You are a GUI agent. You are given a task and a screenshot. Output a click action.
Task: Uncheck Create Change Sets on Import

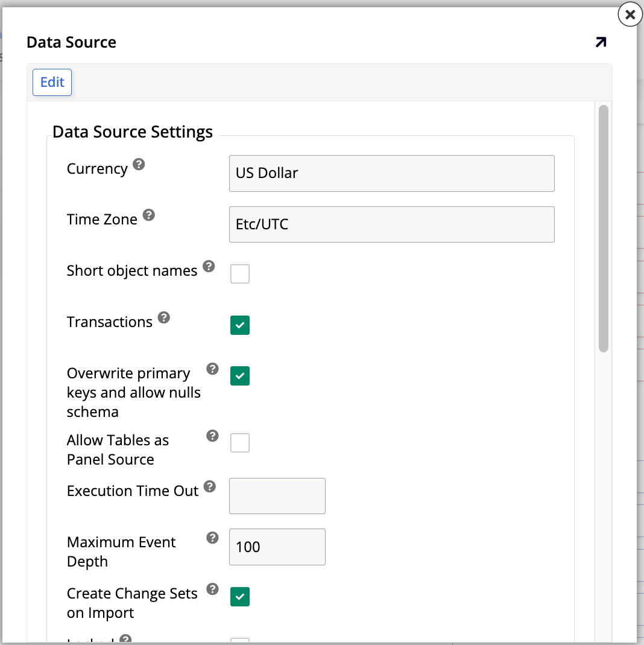point(240,597)
